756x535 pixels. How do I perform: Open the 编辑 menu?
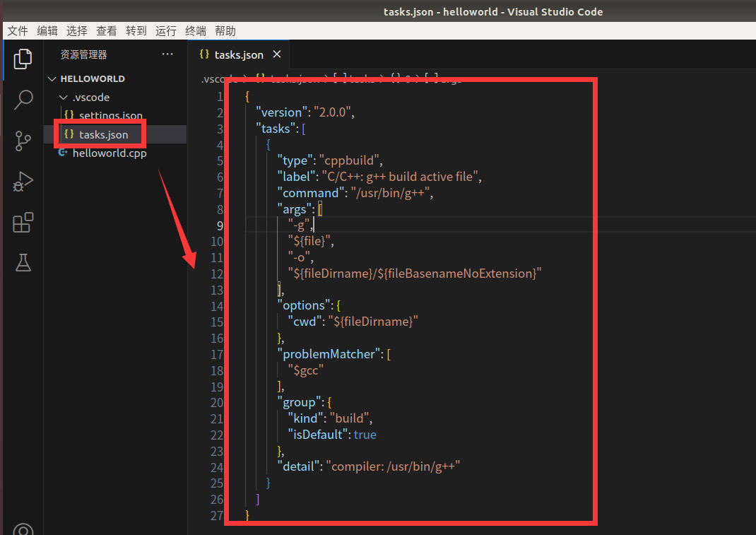[x=47, y=31]
